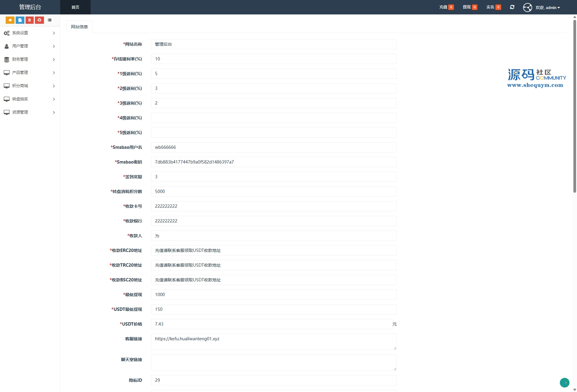Click the green floating circle icon
Screen dimensions: 577x392
[564, 382]
